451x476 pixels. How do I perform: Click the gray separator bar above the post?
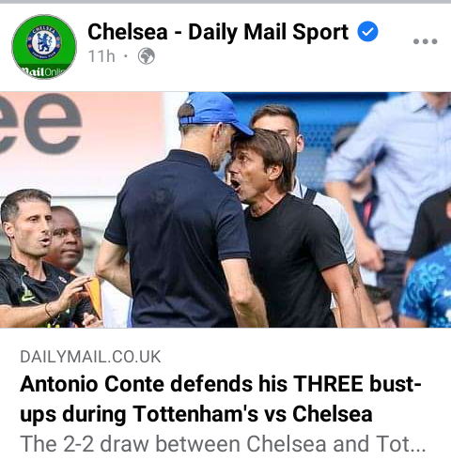[225, 2]
